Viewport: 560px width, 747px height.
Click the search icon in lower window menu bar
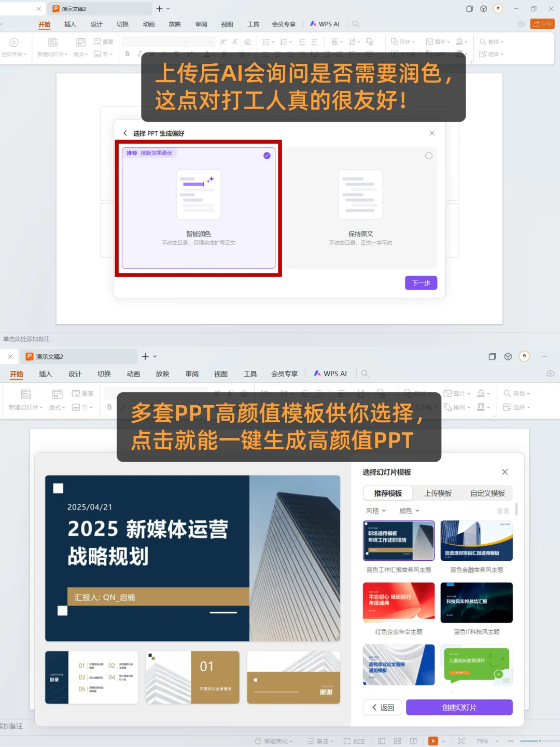[x=365, y=374]
